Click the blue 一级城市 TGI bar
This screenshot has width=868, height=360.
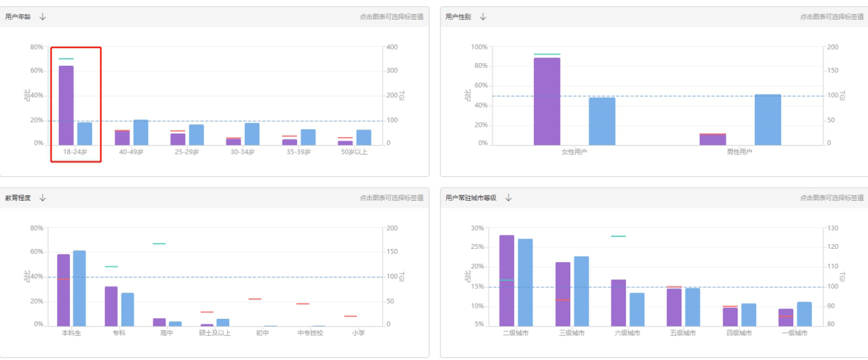click(804, 314)
